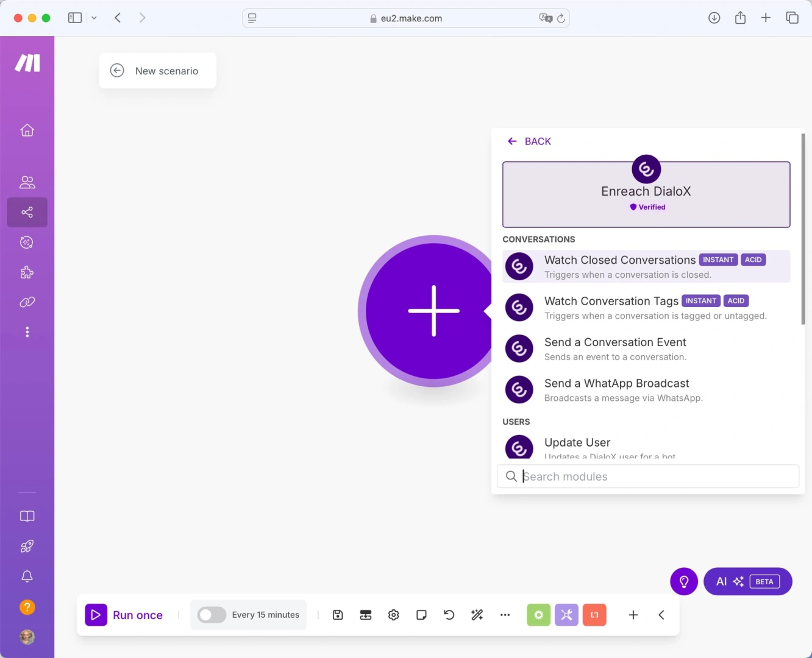Screen dimensions: 812x658
Task: Click the Run once button
Action: (x=124, y=615)
